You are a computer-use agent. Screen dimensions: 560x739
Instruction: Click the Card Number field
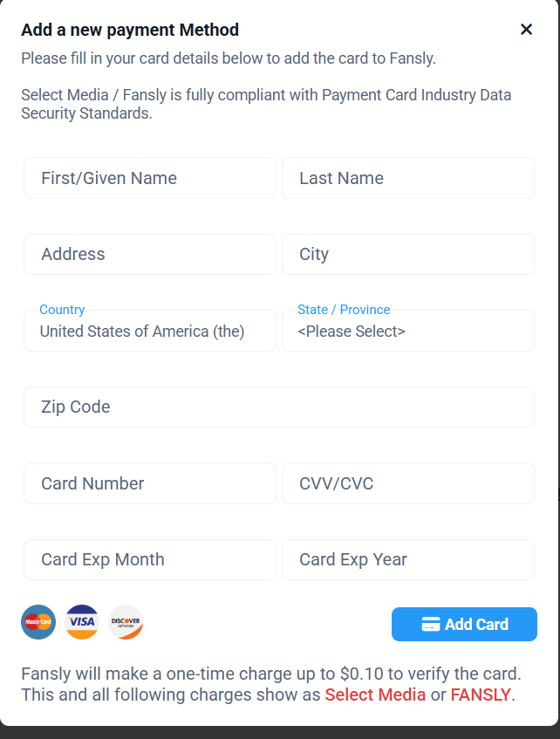(x=149, y=483)
